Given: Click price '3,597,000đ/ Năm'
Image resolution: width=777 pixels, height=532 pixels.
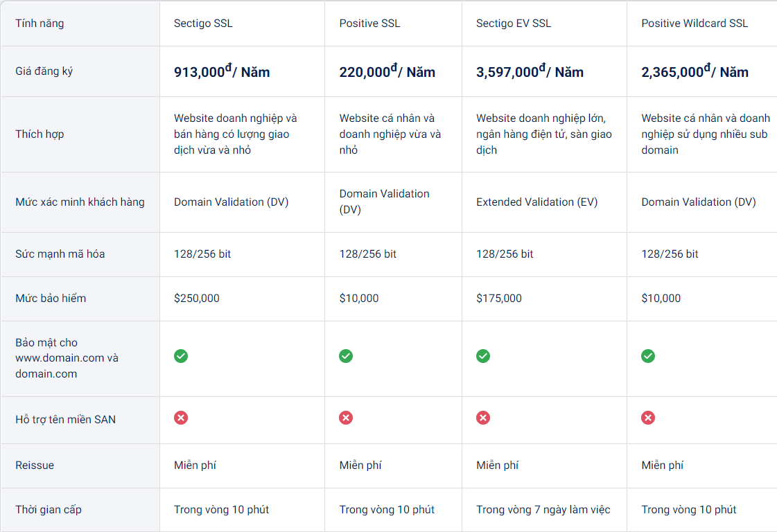Looking at the screenshot, I should coord(530,71).
